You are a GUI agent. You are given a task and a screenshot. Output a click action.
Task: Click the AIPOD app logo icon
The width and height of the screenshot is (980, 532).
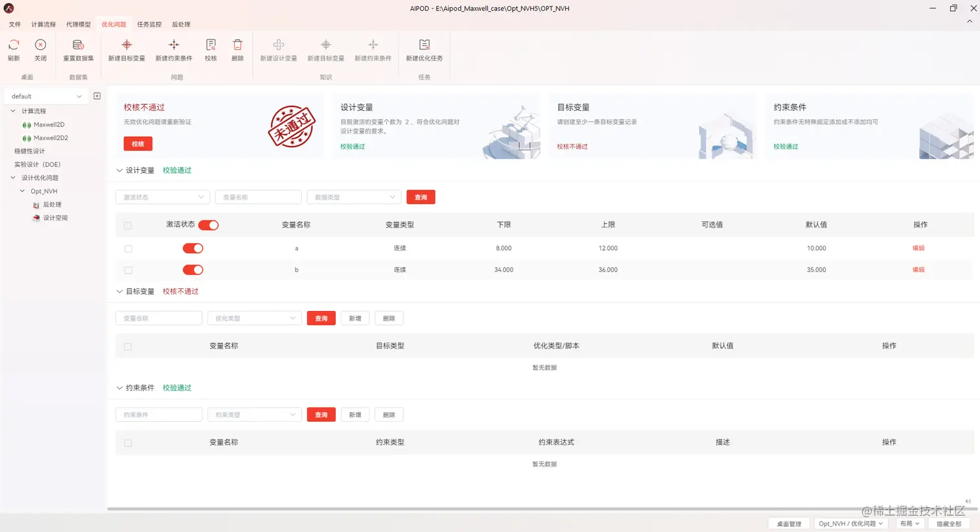click(9, 8)
